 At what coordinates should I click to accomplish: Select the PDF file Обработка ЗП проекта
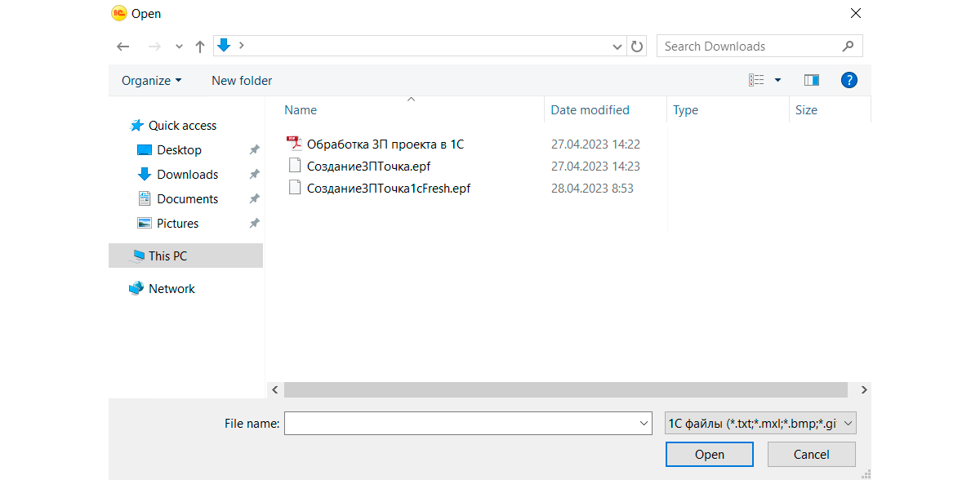point(385,144)
